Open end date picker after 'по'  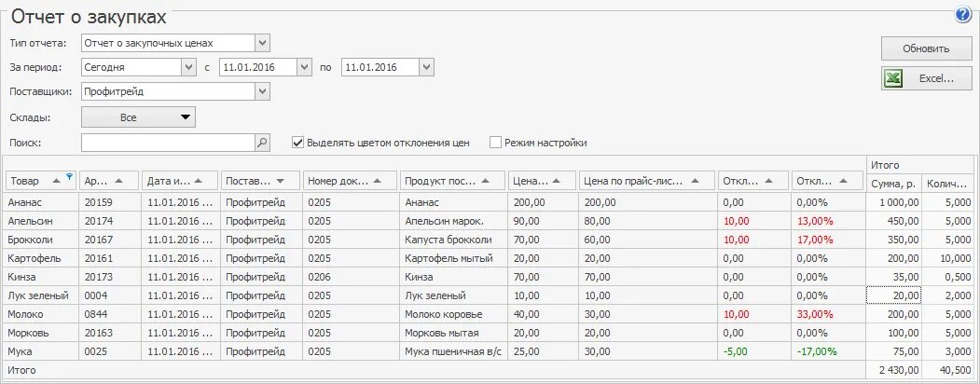coord(427,67)
